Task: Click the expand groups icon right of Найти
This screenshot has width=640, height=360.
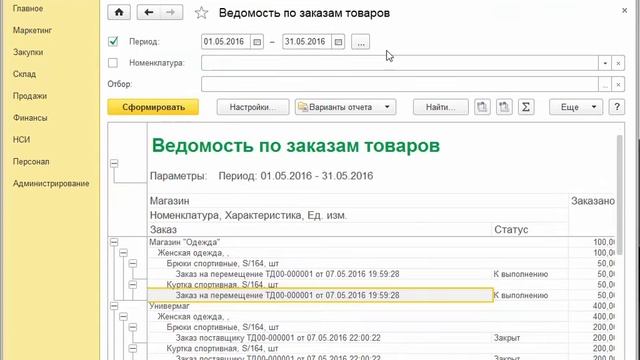Action: coord(482,107)
